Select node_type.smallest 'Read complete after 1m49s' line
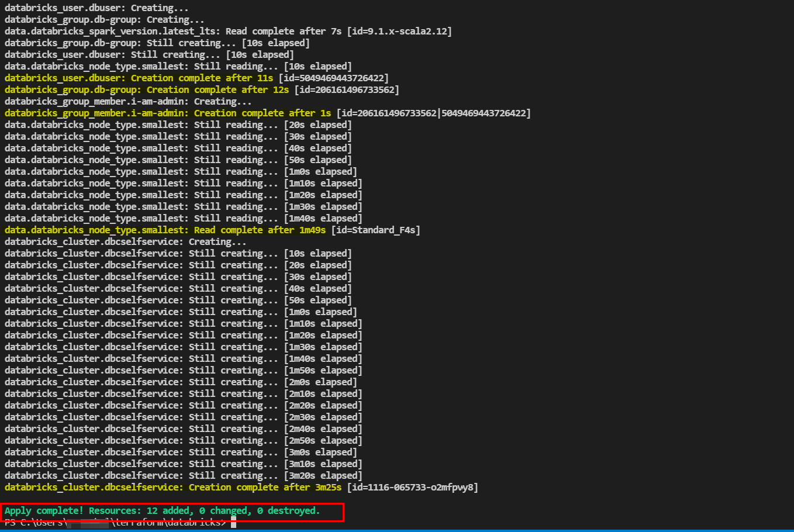 212,230
